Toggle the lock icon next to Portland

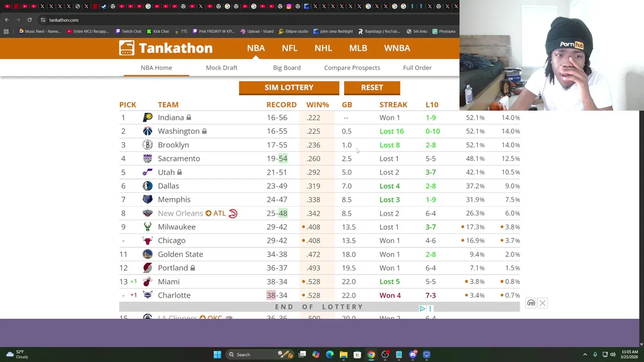click(192, 268)
